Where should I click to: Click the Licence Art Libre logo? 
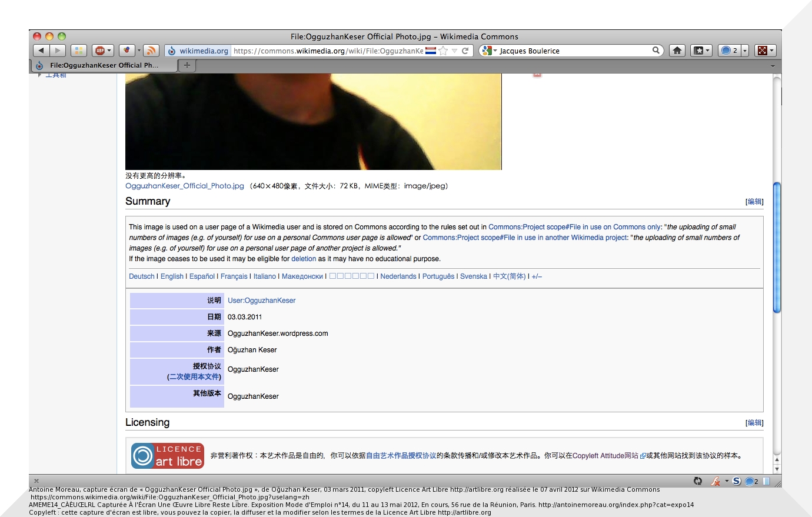(168, 456)
